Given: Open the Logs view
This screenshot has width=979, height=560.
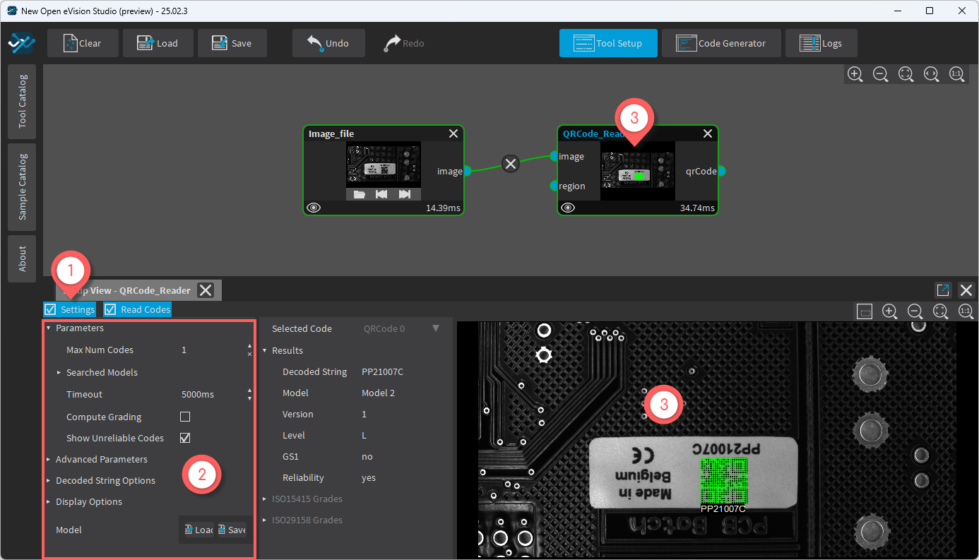Looking at the screenshot, I should pos(821,43).
